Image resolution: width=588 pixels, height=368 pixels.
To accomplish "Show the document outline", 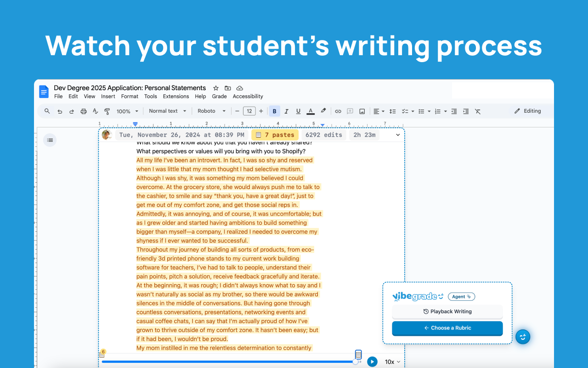I will 50,140.
